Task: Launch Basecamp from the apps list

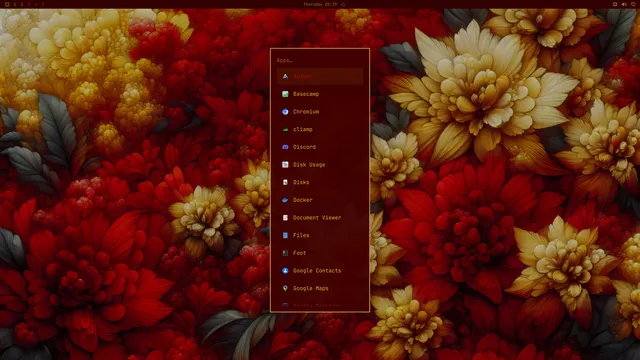Action: tap(320, 94)
